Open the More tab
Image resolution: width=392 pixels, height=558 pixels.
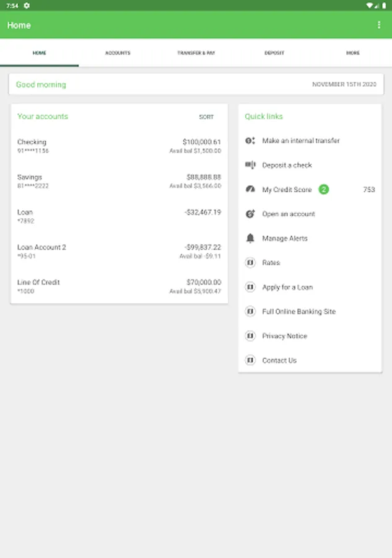(x=353, y=53)
